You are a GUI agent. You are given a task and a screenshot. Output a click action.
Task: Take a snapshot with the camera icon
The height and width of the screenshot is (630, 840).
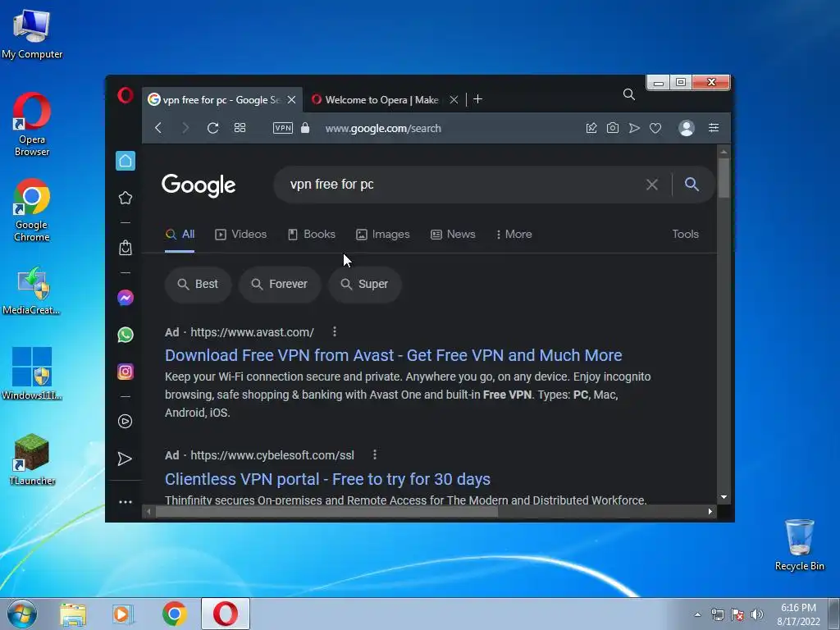(x=612, y=127)
